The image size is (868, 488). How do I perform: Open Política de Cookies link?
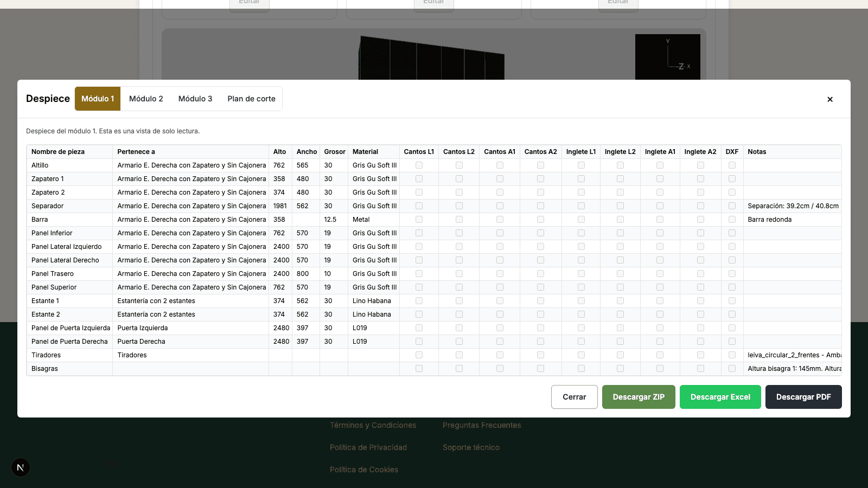pos(364,470)
